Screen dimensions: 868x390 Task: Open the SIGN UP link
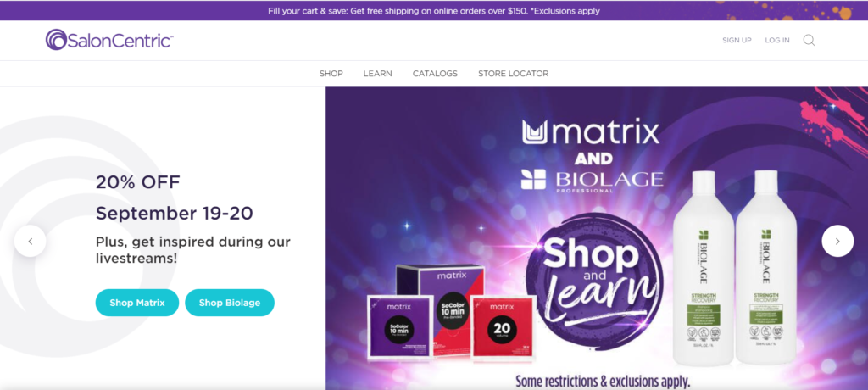[x=737, y=41]
